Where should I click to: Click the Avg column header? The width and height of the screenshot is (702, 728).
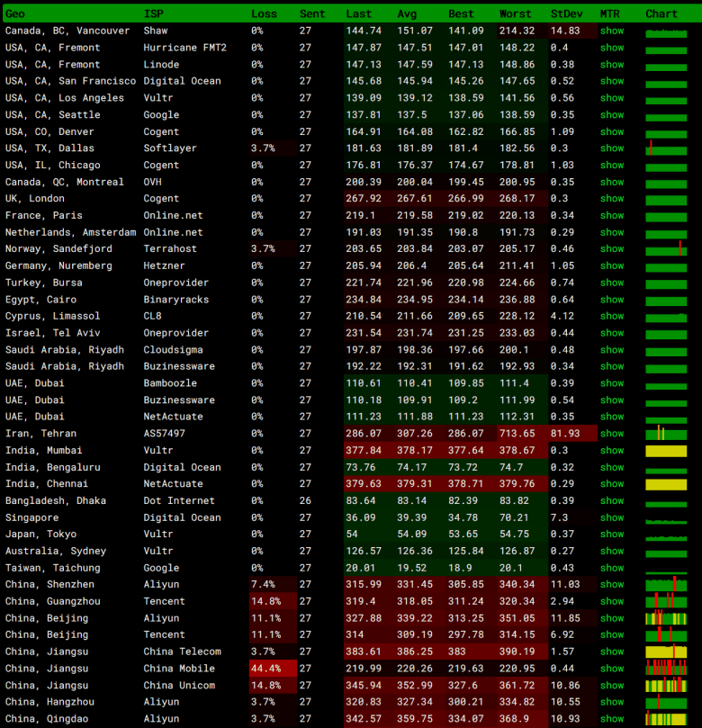pyautogui.click(x=407, y=13)
